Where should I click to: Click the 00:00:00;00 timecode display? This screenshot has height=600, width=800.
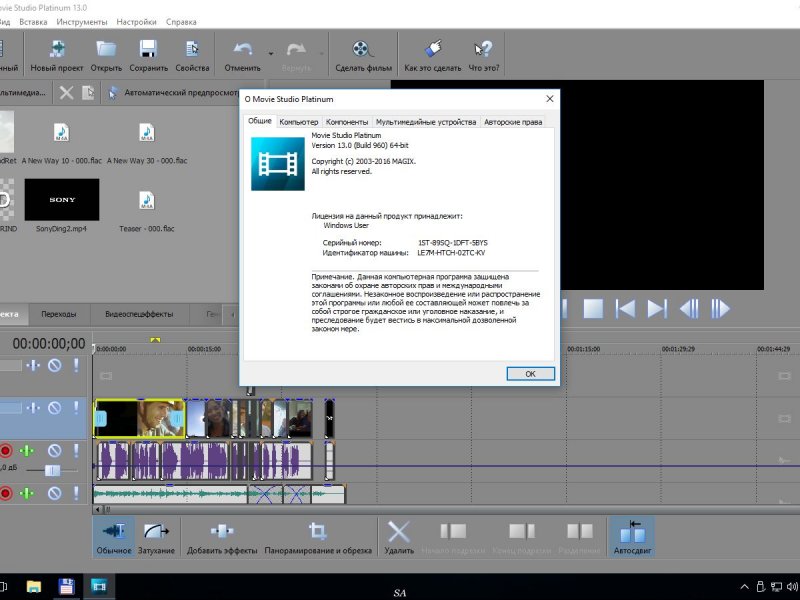(x=49, y=344)
